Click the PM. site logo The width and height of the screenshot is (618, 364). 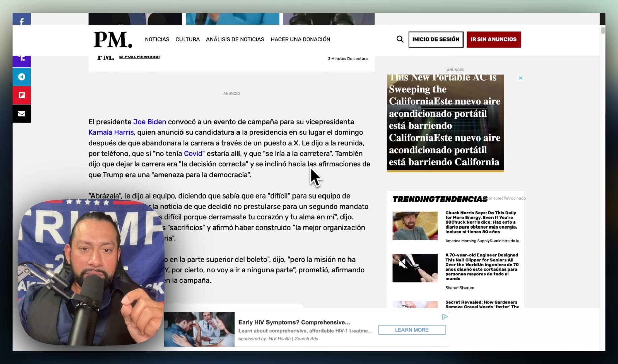[113, 39]
